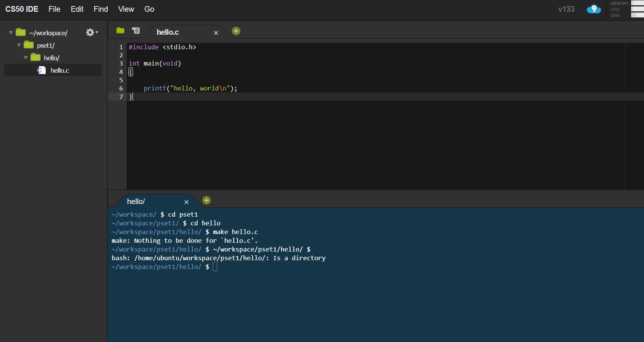Click the outline list icon beside folder
The height and width of the screenshot is (342, 644).
coord(136,30)
